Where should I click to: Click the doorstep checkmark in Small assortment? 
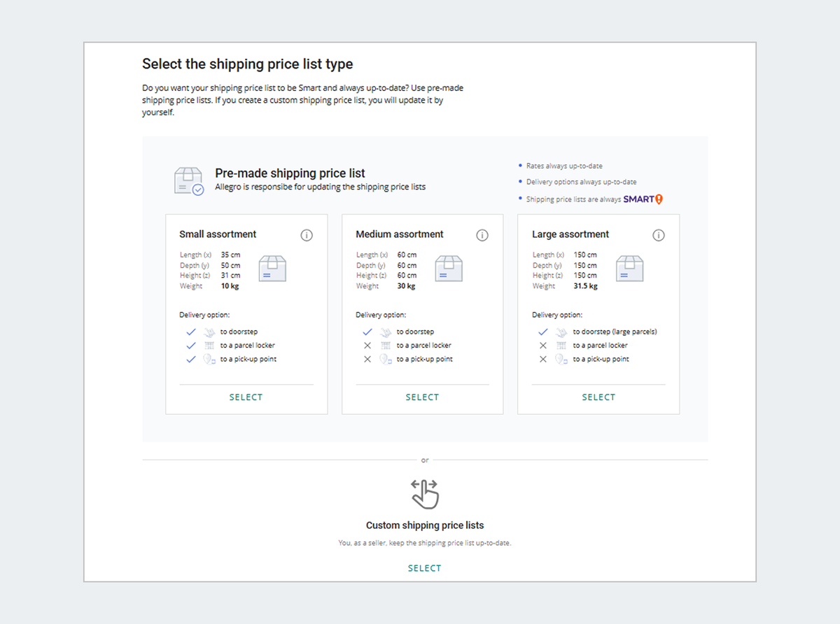(191, 332)
